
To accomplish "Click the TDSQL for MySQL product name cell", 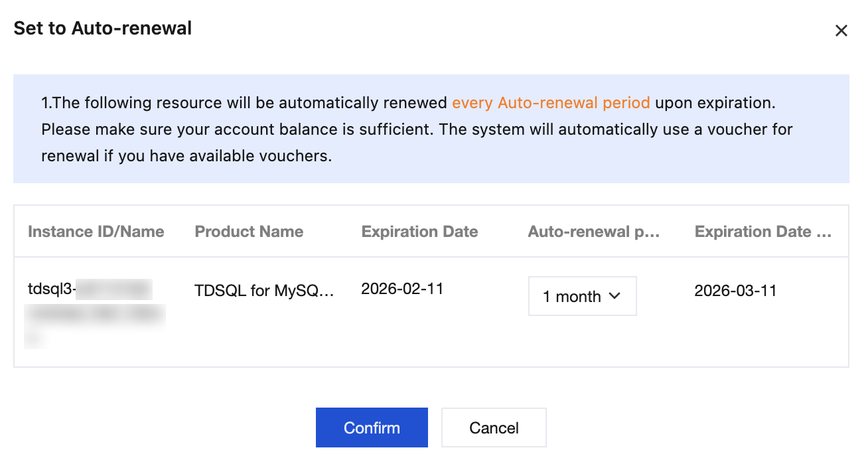I will point(264,291).
